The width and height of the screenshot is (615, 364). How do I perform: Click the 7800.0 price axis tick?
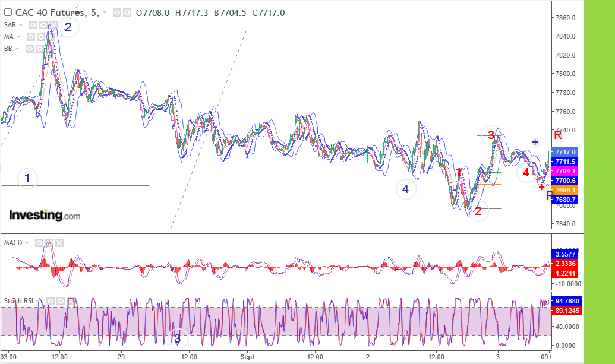click(x=566, y=74)
